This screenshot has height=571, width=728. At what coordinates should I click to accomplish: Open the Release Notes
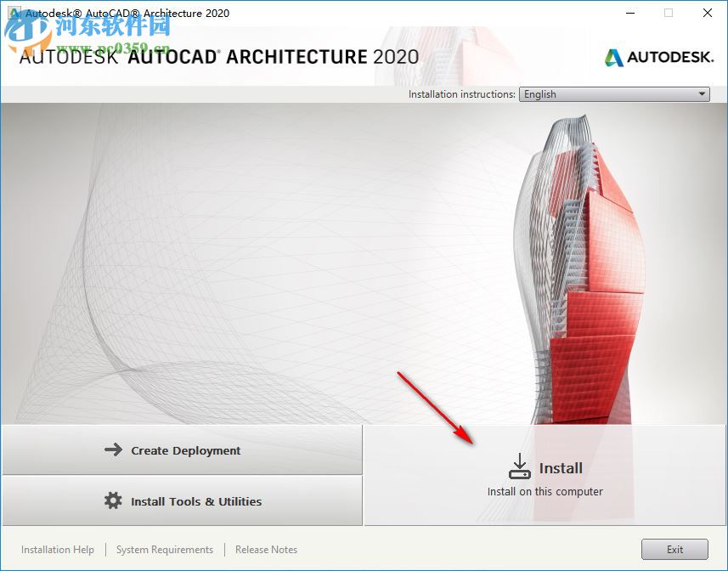266,550
